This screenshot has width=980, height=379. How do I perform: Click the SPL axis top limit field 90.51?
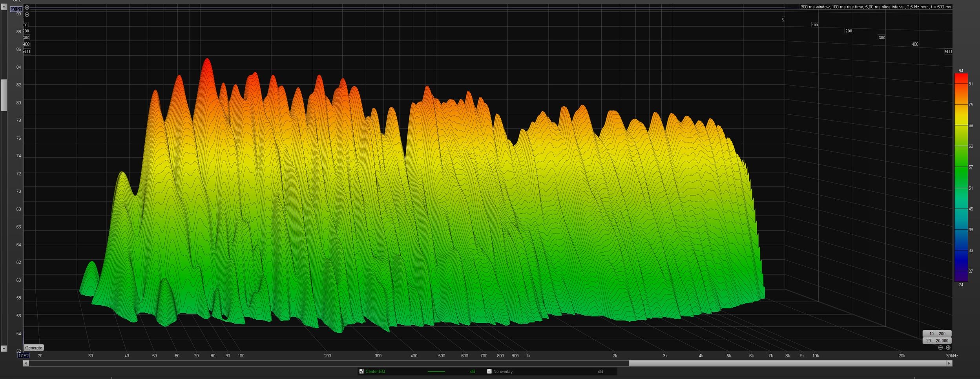tap(16, 9)
